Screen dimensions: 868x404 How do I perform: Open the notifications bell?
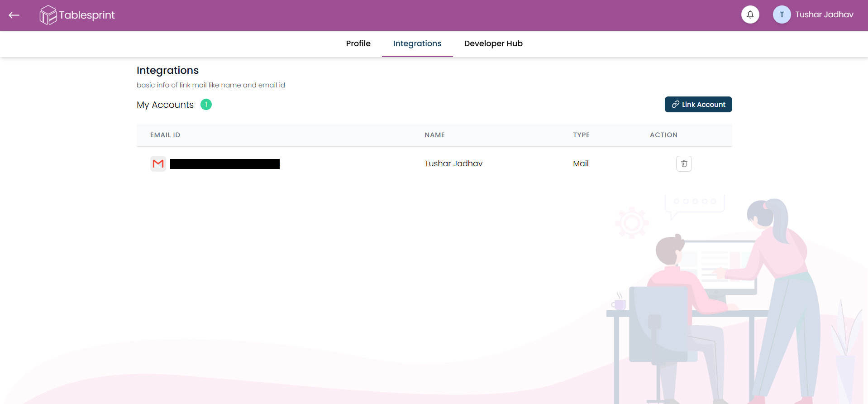click(x=750, y=14)
